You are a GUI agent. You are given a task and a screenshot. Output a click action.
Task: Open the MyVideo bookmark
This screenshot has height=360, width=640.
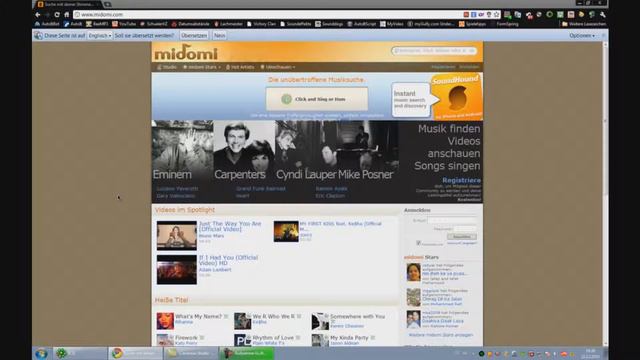click(392, 24)
